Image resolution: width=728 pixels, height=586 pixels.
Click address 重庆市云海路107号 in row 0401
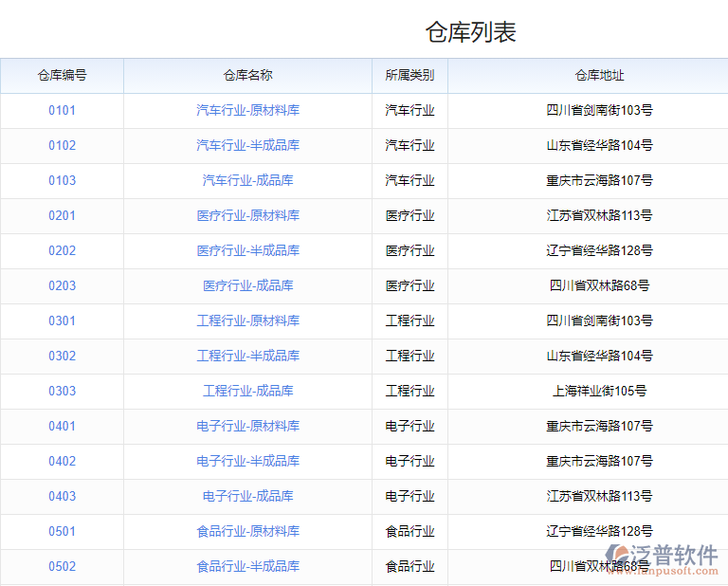click(599, 426)
